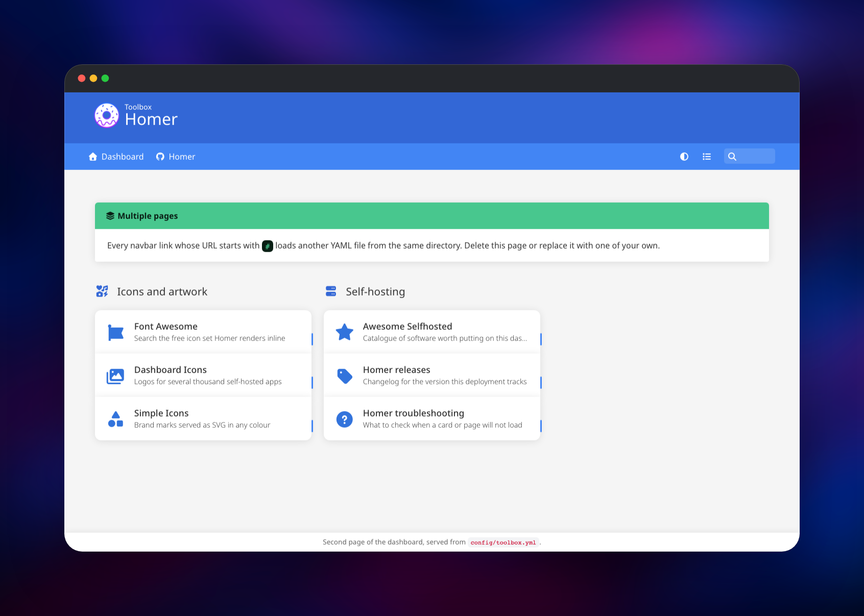Screen dimensions: 864x616
Task: Open the Simple Icons card
Action: [x=203, y=418]
